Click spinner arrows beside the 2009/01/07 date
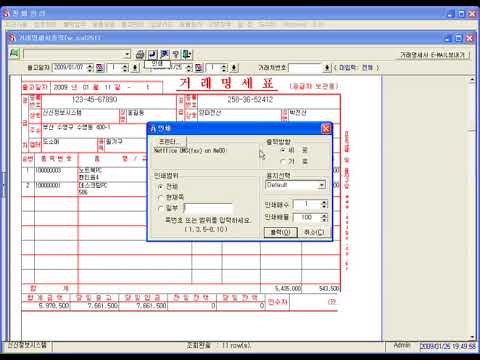This screenshot has width=480, height=360. [90, 68]
